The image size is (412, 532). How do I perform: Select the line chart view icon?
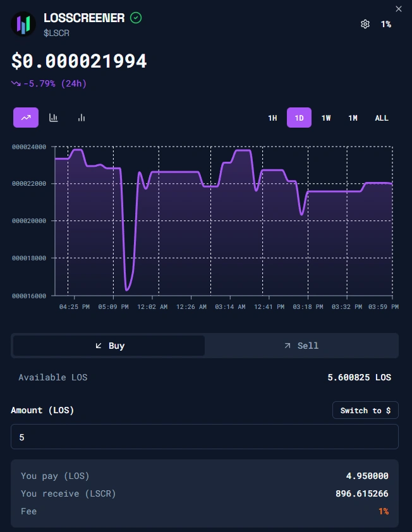pos(26,118)
